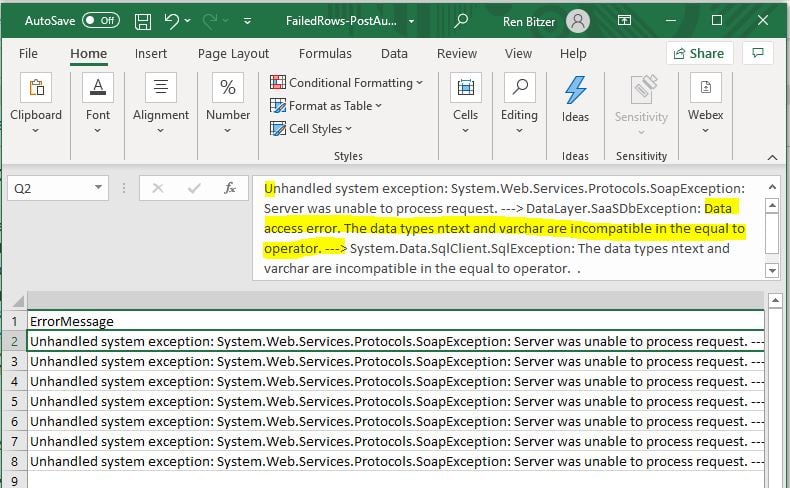The height and width of the screenshot is (488, 790).
Task: Switch to the Formulas tab
Action: pos(325,54)
